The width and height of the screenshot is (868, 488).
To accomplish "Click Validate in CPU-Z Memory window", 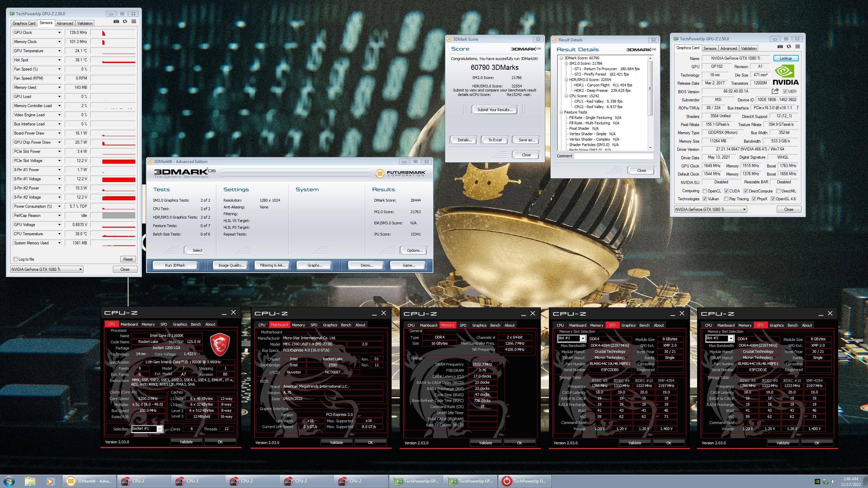I will point(486,443).
